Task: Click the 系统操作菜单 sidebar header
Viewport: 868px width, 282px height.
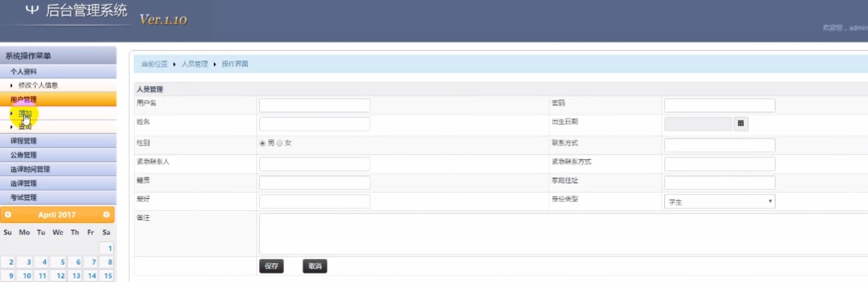Action: 28,56
